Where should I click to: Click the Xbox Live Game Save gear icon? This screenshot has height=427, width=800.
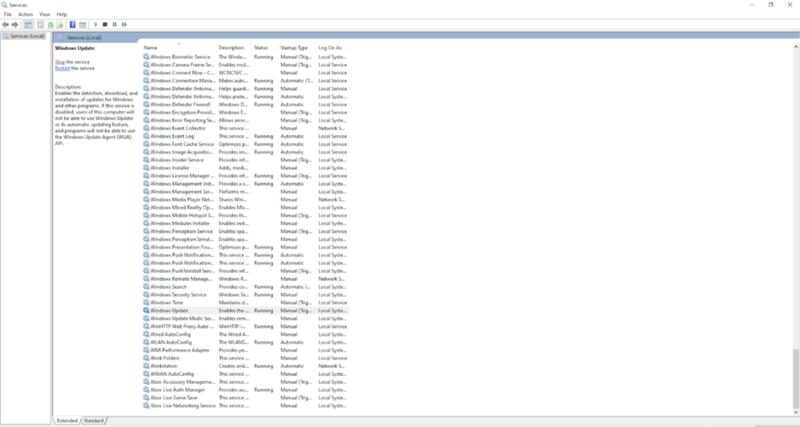(146, 397)
